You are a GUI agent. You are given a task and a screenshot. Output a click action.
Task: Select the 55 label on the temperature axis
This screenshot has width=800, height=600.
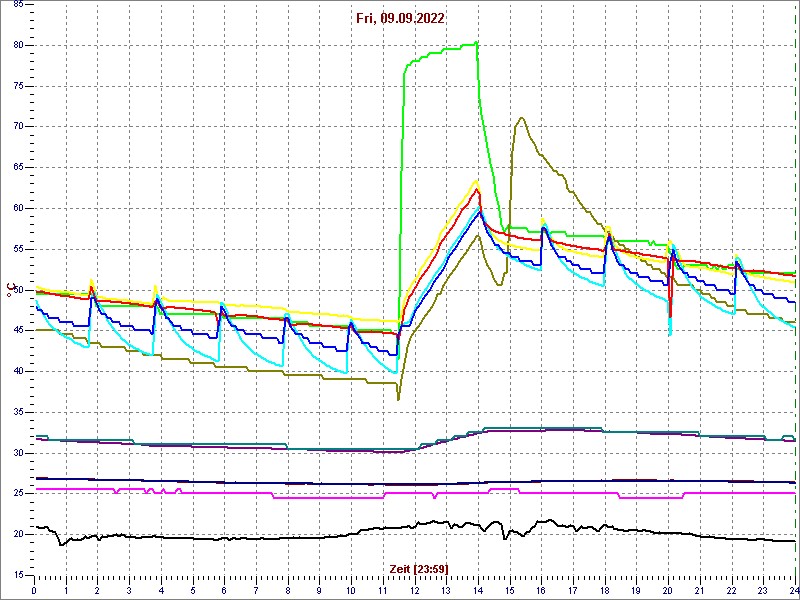point(16,249)
